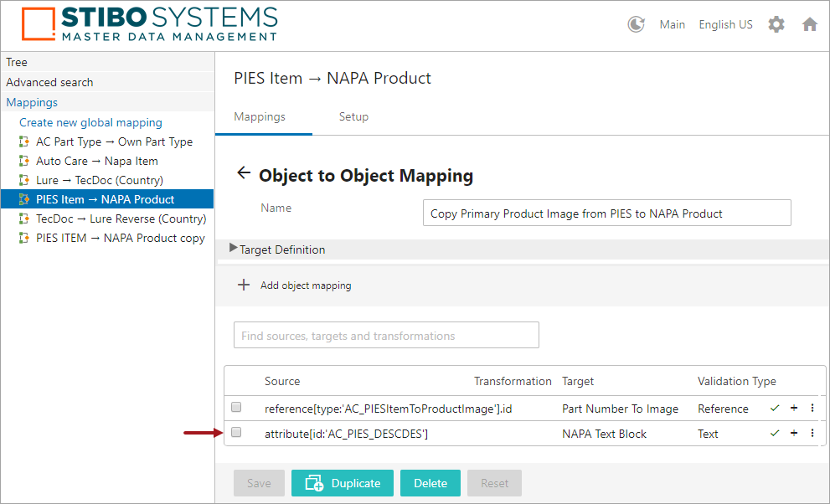Click the background process clock icon

(636, 24)
